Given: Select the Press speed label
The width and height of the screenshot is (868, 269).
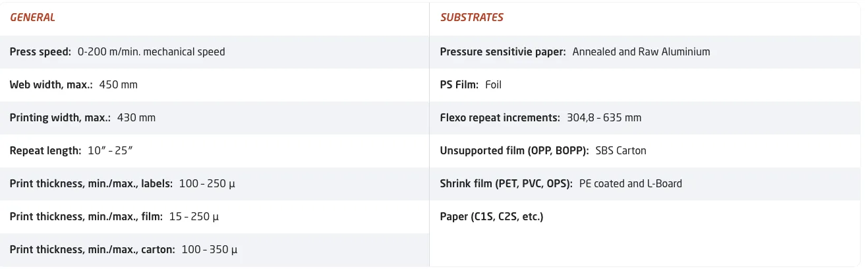Looking at the screenshot, I should tap(40, 51).
